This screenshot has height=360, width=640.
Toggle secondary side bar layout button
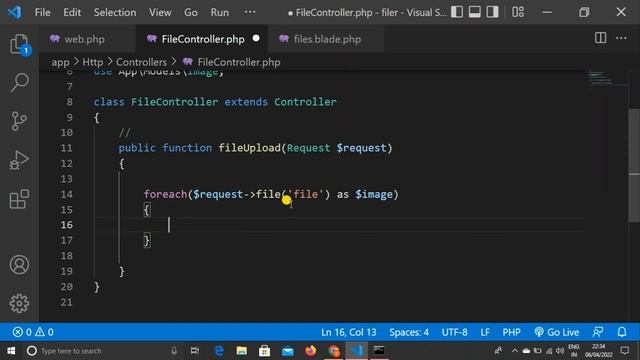(493, 12)
